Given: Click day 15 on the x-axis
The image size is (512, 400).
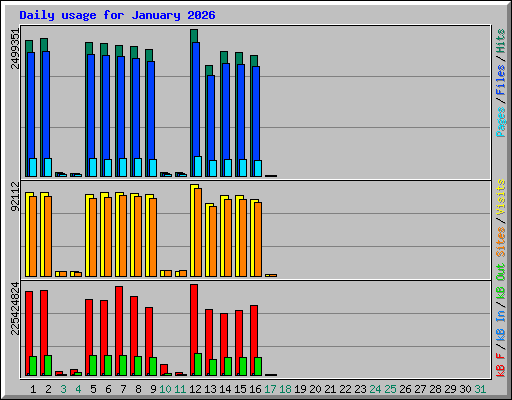Looking at the screenshot, I should coord(240,389).
